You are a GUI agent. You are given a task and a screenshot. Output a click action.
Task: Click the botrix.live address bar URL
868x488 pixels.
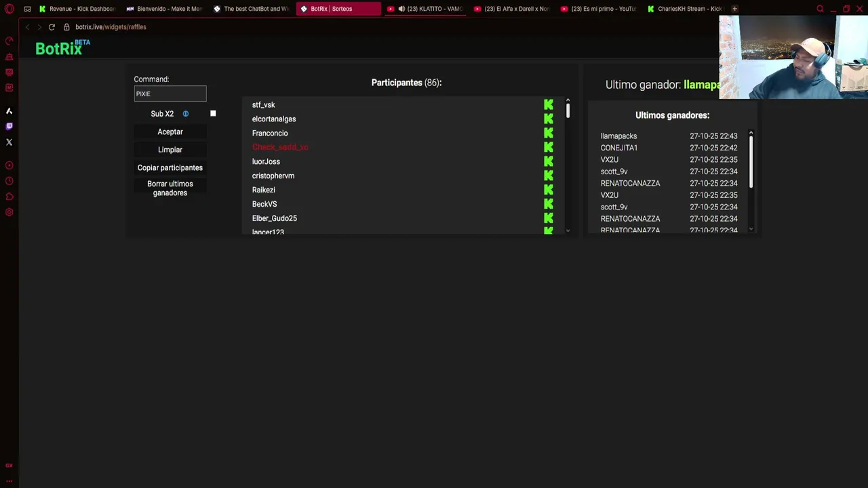[x=111, y=27]
